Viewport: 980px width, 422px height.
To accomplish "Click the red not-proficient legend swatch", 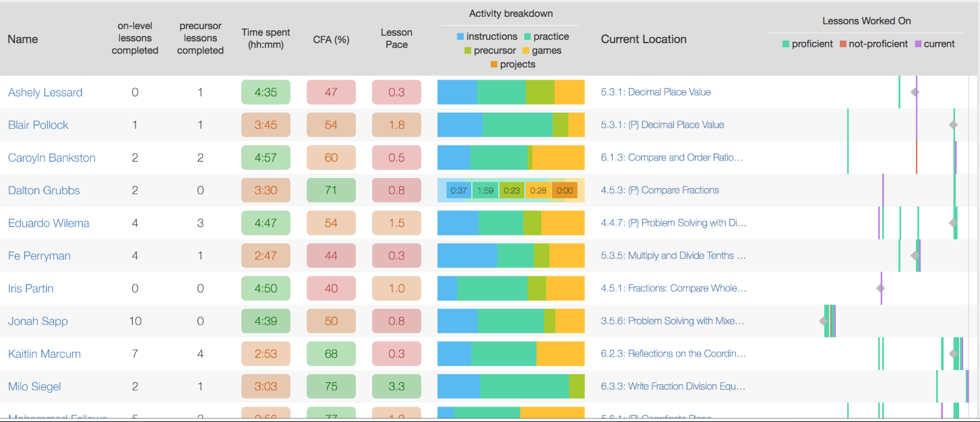I will 843,44.
